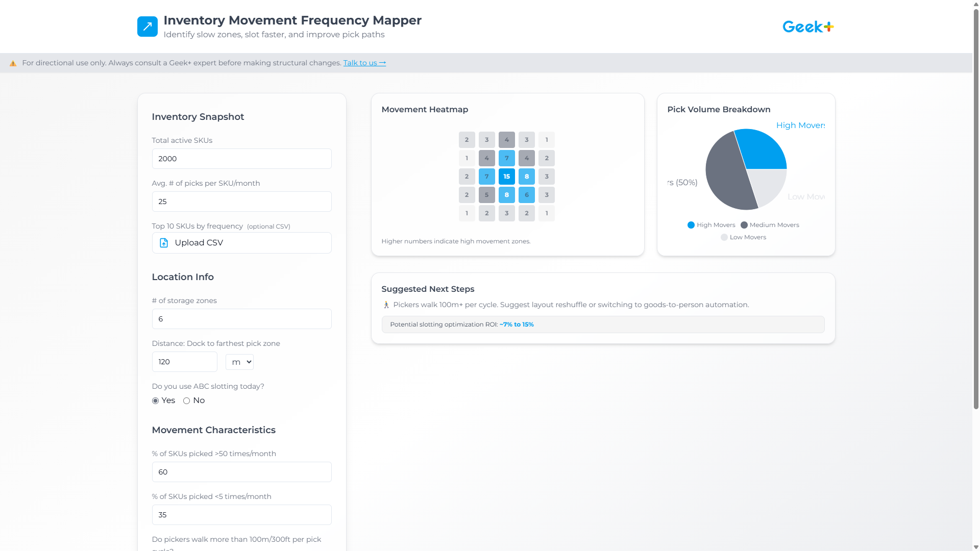
Task: Click the arrow icon beside the app title
Action: pyautogui.click(x=147, y=26)
